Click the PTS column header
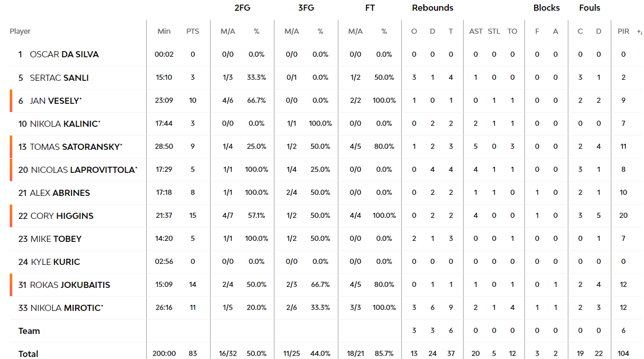 (193, 31)
